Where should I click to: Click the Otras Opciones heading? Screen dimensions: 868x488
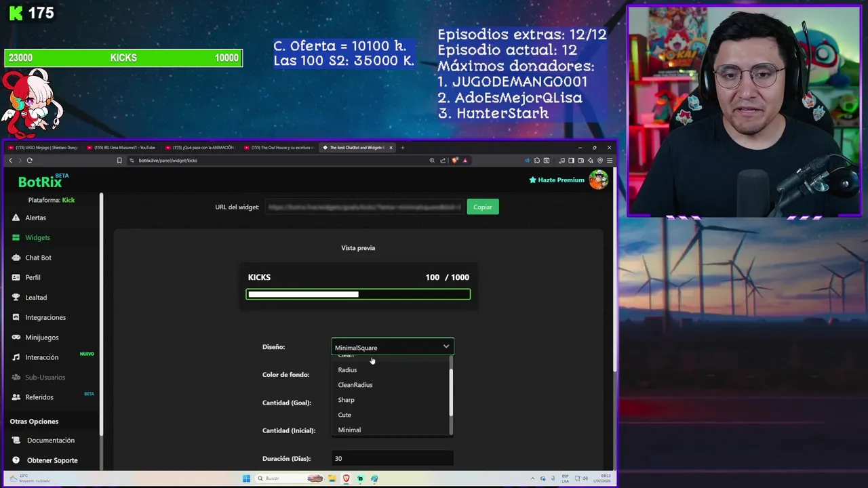34,422
